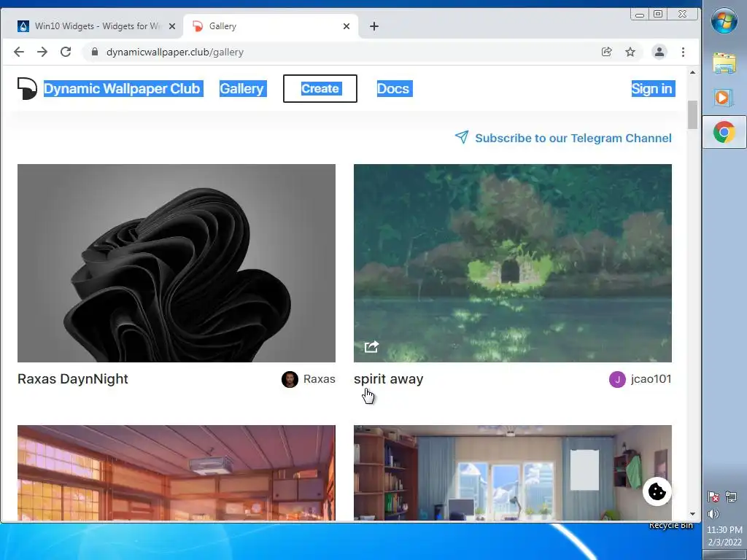Open the Raxas author name

[320, 379]
